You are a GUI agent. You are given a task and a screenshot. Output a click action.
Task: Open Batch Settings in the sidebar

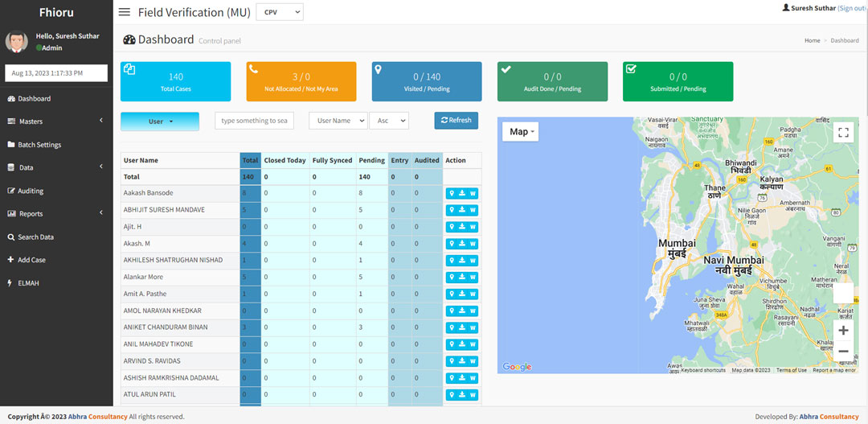[39, 145]
